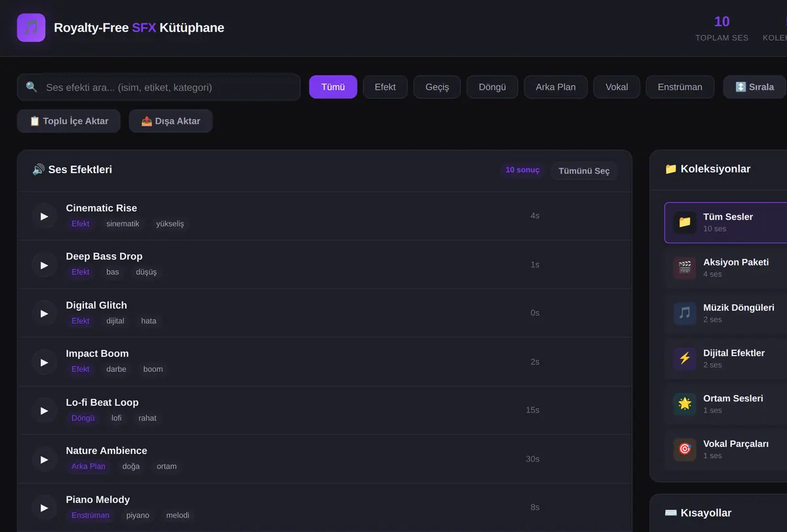Screen dimensions: 787x532
Task: Open the Ortam Sesleri collection
Action: [x=725, y=403]
